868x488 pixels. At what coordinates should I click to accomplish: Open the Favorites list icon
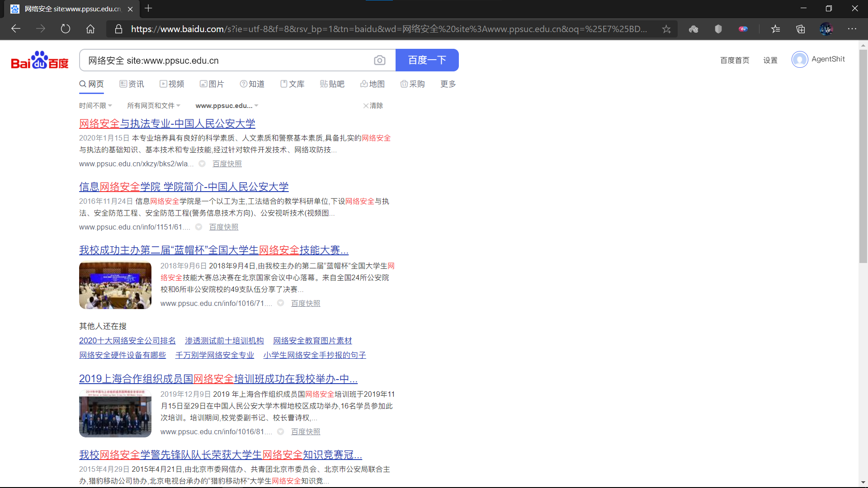(x=776, y=29)
